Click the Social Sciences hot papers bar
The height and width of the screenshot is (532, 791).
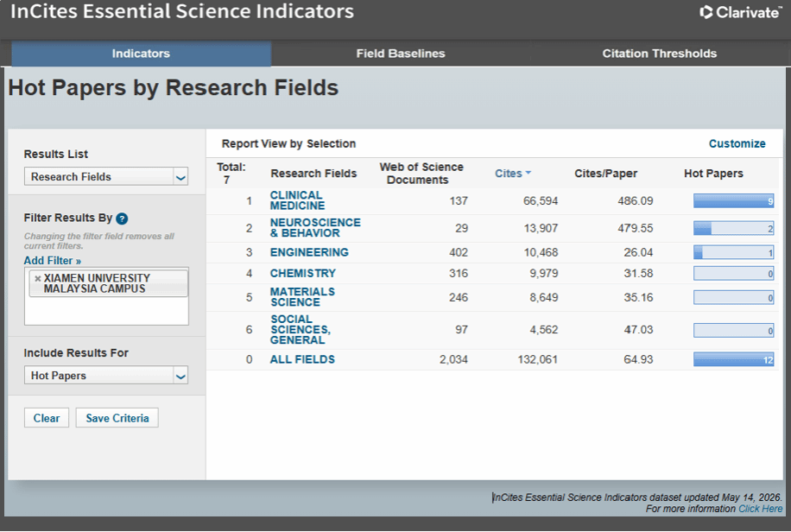point(733,331)
